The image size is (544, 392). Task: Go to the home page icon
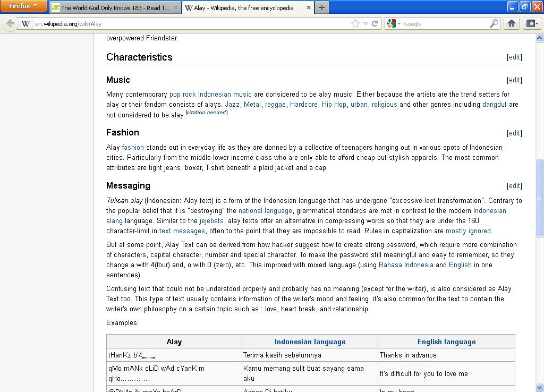[x=512, y=23]
